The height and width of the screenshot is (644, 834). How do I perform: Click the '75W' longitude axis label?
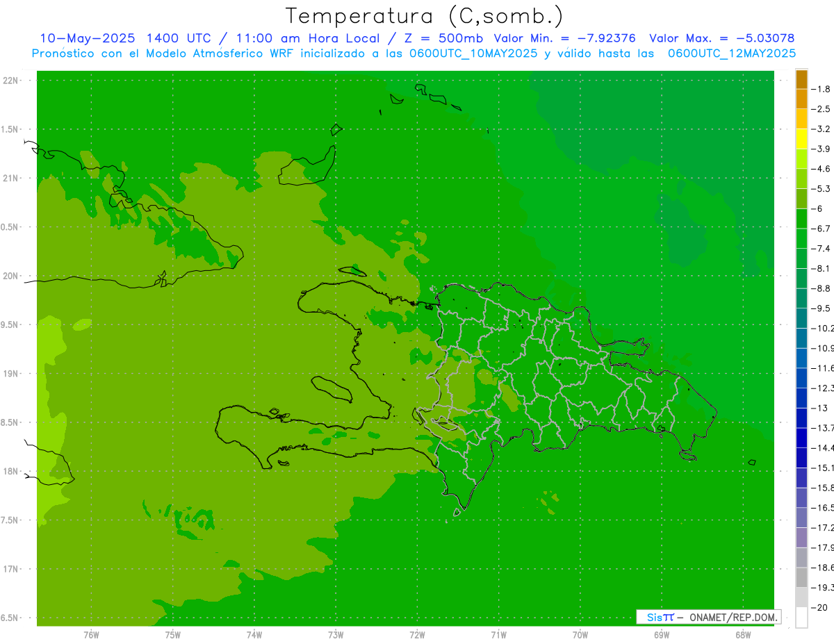pyautogui.click(x=172, y=634)
